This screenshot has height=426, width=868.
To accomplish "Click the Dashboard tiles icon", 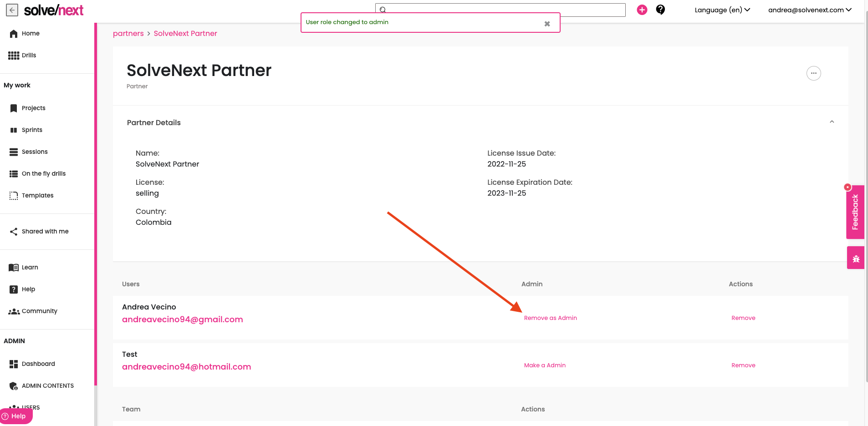I will point(14,364).
